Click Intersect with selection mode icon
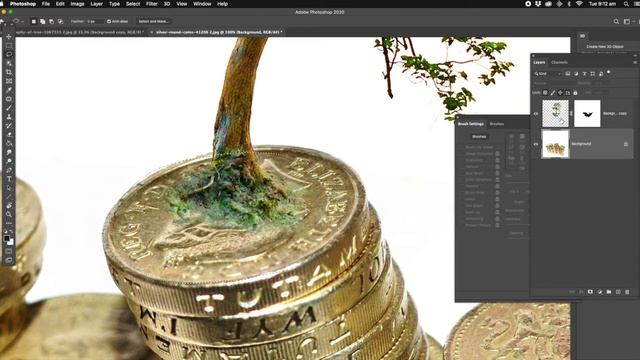This screenshot has height=360, width=640. point(60,21)
